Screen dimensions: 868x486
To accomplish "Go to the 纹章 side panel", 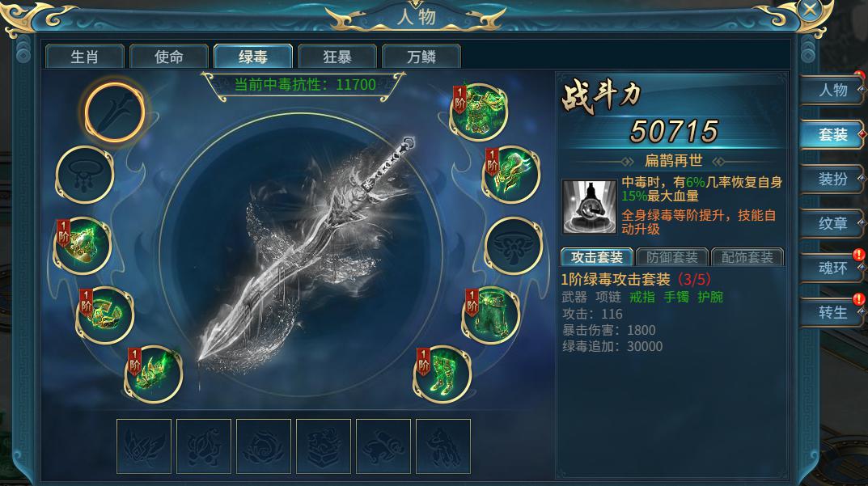I will tap(833, 224).
